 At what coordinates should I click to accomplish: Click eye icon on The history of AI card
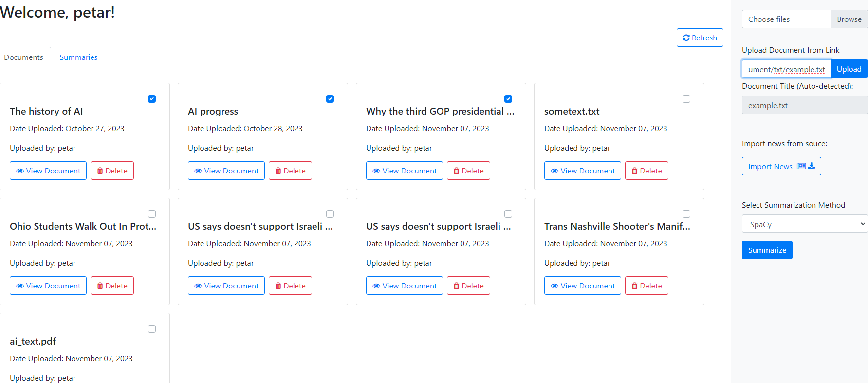20,171
